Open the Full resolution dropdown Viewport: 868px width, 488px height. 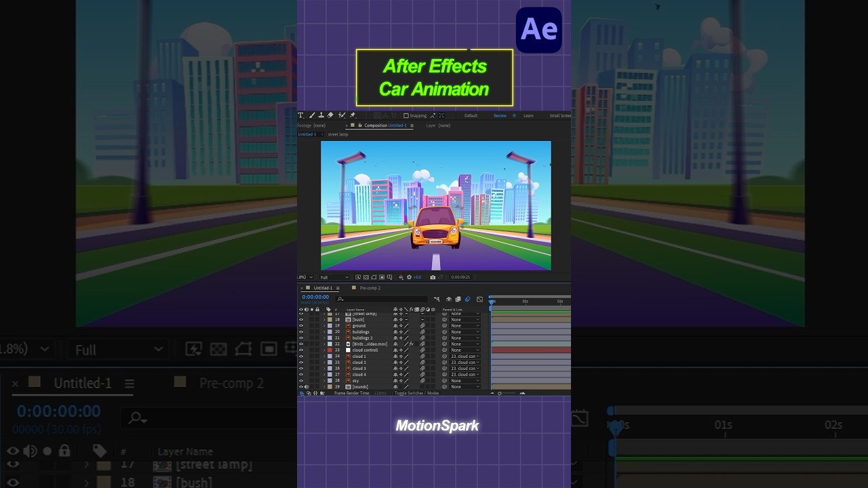[334, 277]
